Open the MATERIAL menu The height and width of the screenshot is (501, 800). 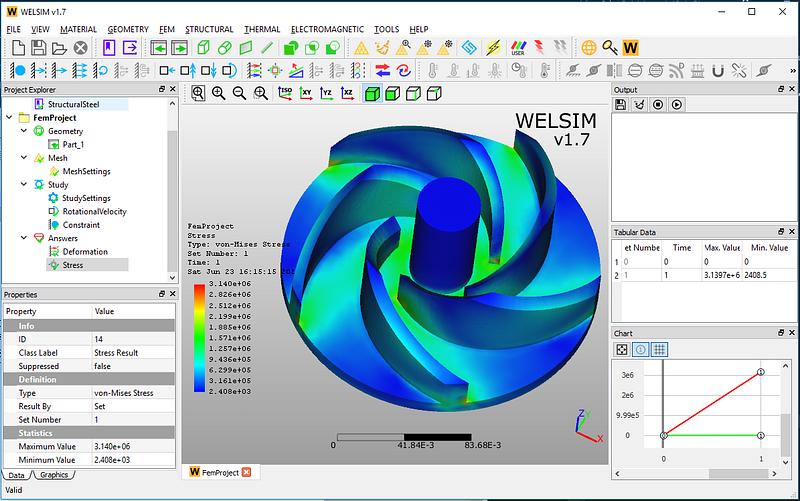coord(78,30)
